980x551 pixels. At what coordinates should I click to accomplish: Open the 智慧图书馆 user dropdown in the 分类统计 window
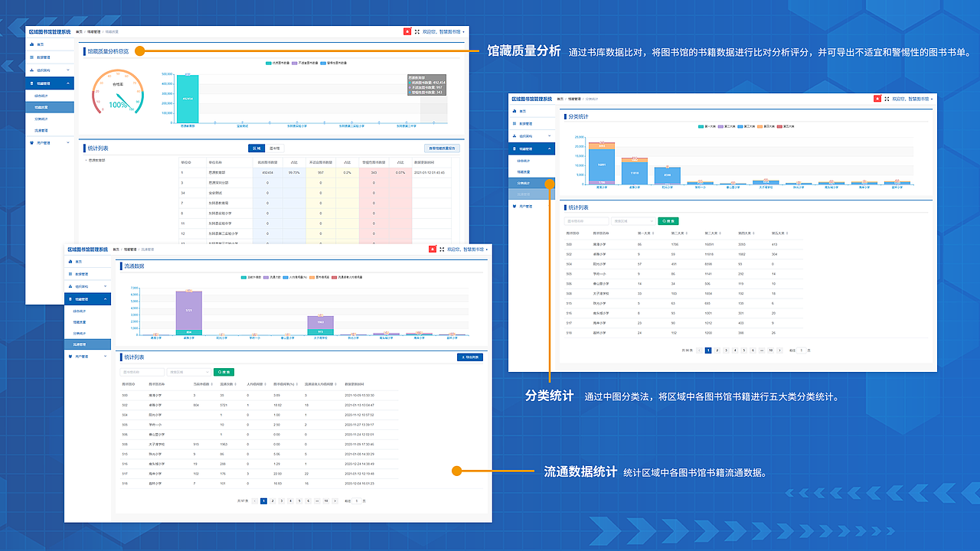coord(913,99)
